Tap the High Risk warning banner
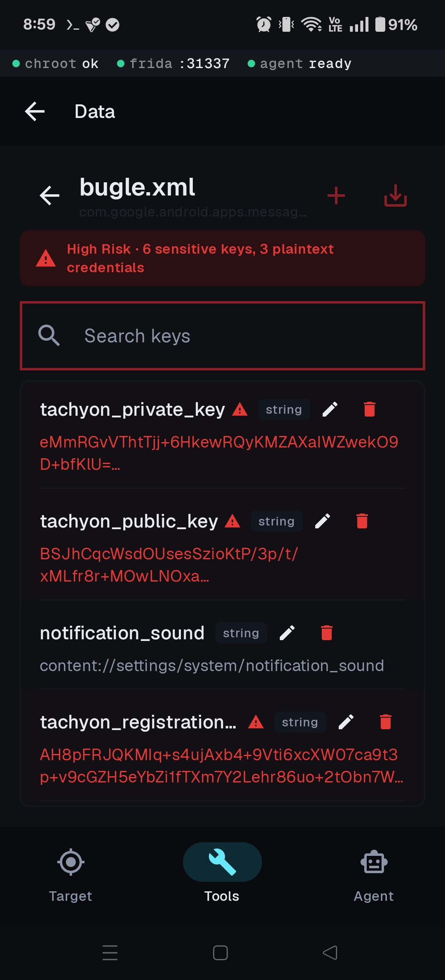Viewport: 445px width, 980px height. pyautogui.click(x=222, y=258)
